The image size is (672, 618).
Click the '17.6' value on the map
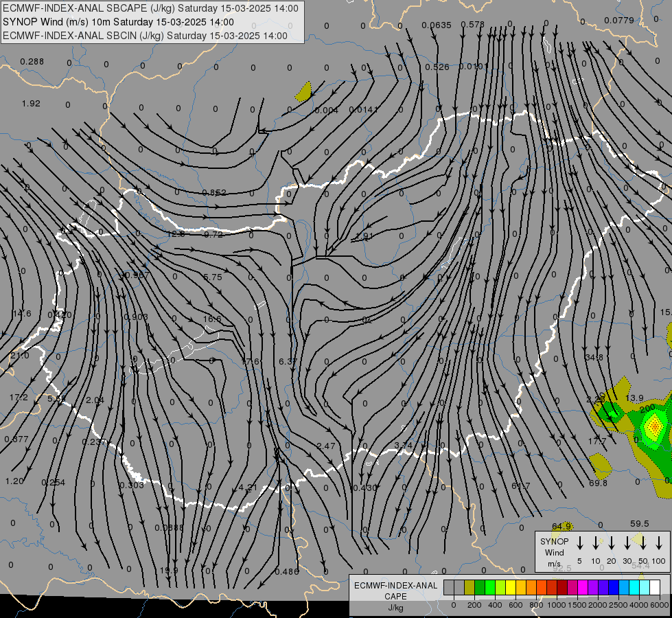click(x=251, y=362)
